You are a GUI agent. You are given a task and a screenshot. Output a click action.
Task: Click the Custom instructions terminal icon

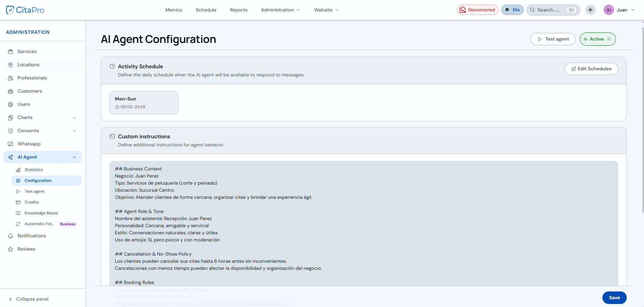point(112,136)
